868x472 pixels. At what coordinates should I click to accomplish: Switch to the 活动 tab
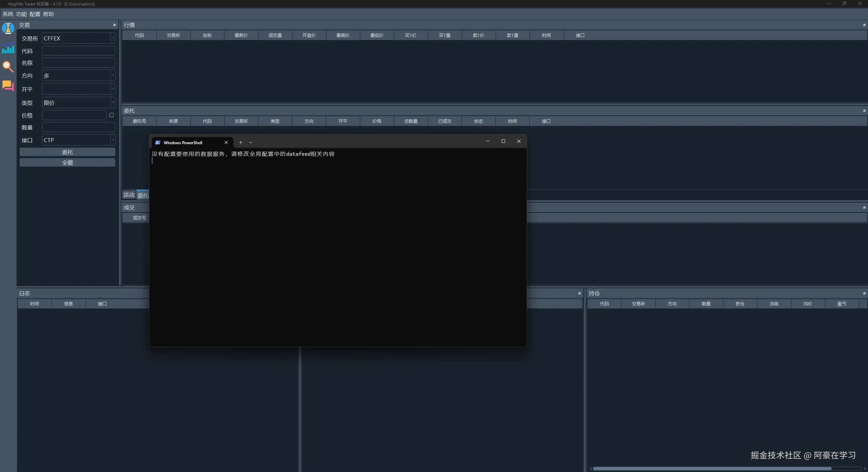129,195
